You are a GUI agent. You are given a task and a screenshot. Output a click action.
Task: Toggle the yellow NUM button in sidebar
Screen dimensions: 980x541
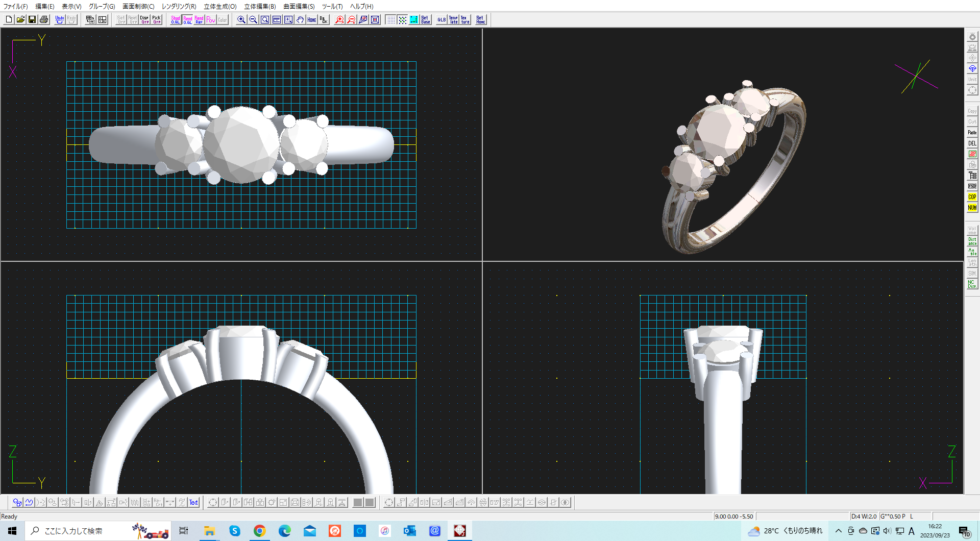click(x=972, y=208)
